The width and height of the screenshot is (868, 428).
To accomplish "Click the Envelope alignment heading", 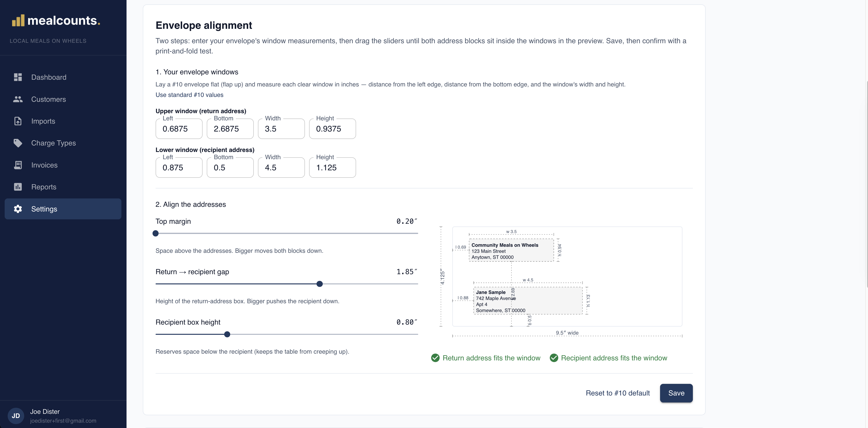I will (204, 25).
